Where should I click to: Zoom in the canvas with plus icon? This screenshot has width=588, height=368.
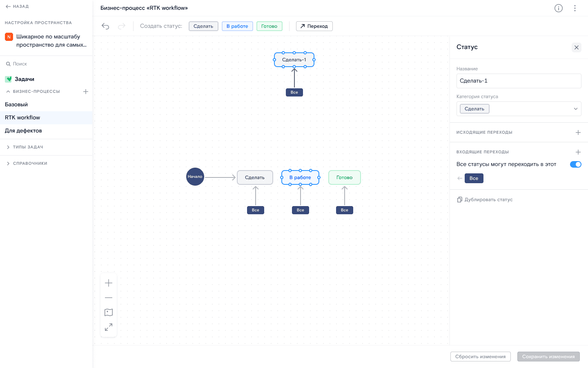click(x=109, y=283)
